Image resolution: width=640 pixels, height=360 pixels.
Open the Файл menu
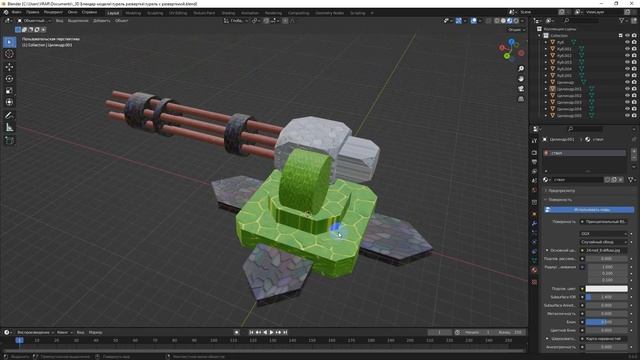point(17,12)
